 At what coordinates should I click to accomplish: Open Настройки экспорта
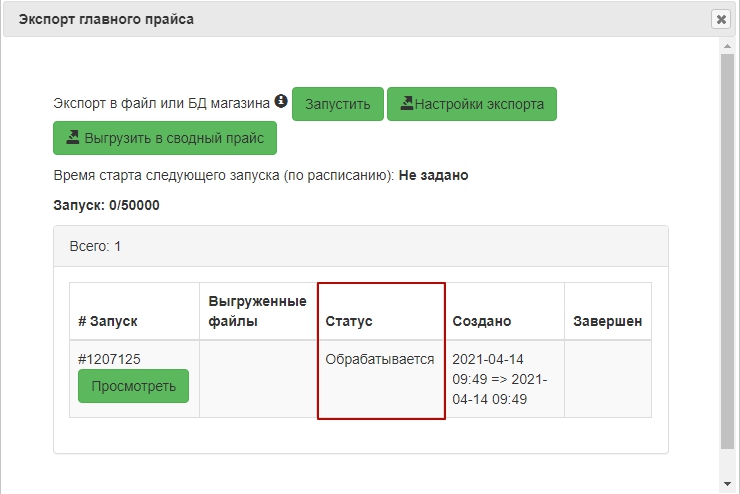[x=471, y=104]
